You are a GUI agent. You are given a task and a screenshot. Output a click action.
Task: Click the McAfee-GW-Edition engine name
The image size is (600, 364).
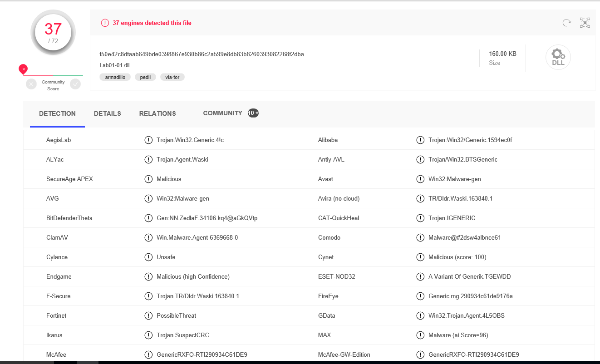point(344,354)
